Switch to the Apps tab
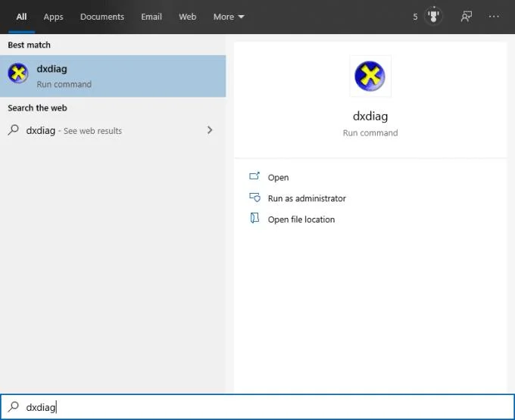515x420 pixels. 53,17
